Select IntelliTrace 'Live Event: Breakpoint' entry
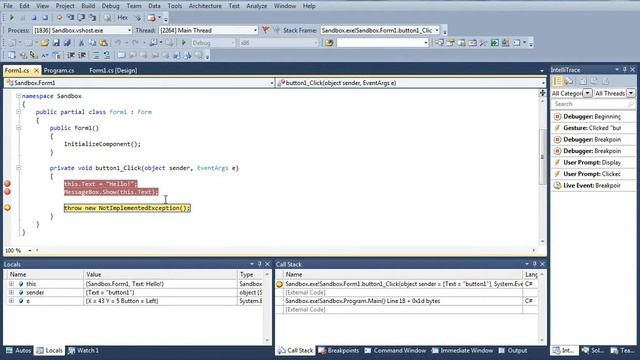This screenshot has width=640, height=360. (593, 185)
